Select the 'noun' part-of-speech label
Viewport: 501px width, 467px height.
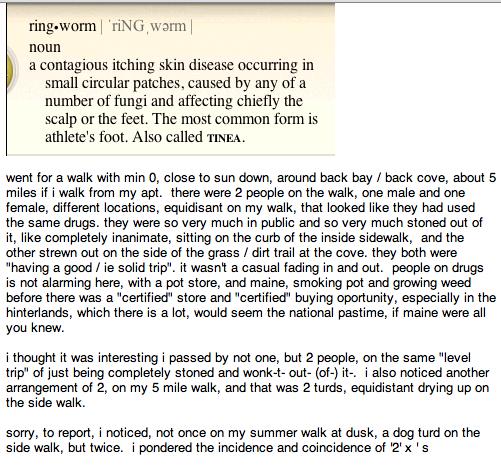[45, 47]
